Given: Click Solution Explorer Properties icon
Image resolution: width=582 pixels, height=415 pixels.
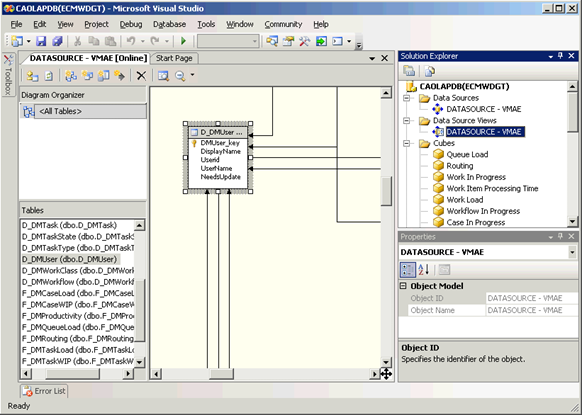Looking at the screenshot, I should tap(409, 71).
